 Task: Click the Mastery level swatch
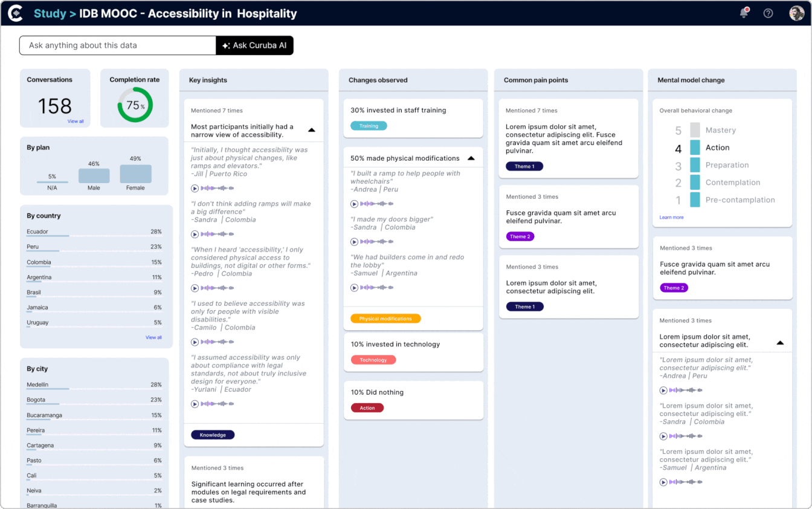pos(695,130)
